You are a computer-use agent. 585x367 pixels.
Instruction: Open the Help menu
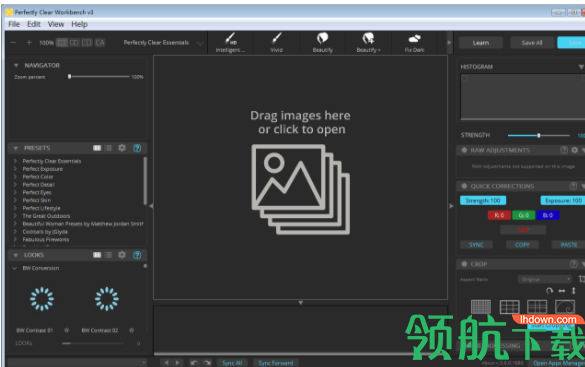[79, 24]
